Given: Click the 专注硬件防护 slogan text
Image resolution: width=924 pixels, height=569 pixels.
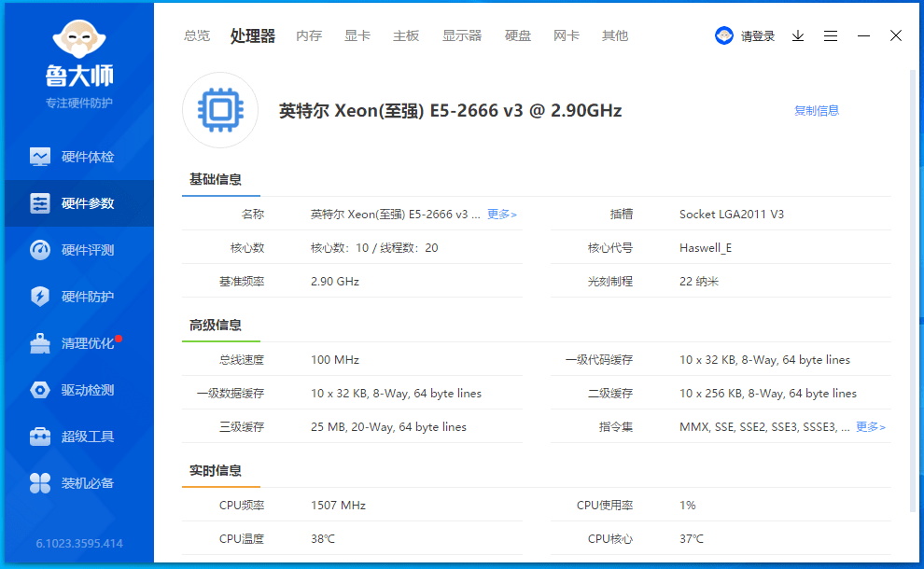Looking at the screenshot, I should pyautogui.click(x=79, y=104).
